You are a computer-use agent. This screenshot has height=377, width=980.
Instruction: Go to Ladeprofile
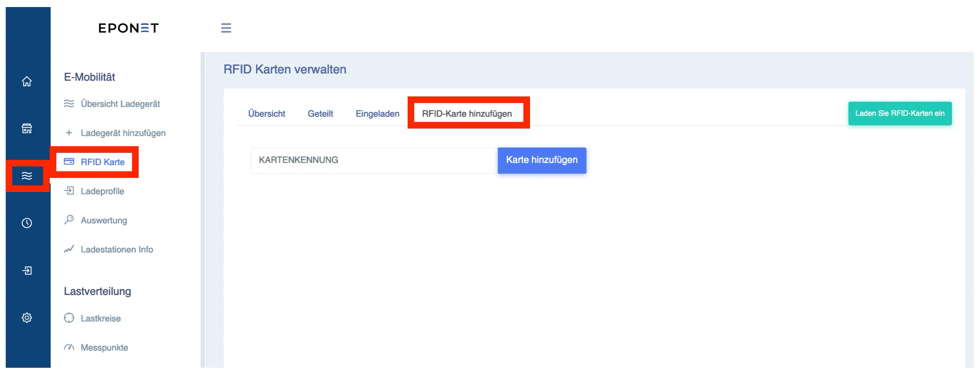coord(94,191)
